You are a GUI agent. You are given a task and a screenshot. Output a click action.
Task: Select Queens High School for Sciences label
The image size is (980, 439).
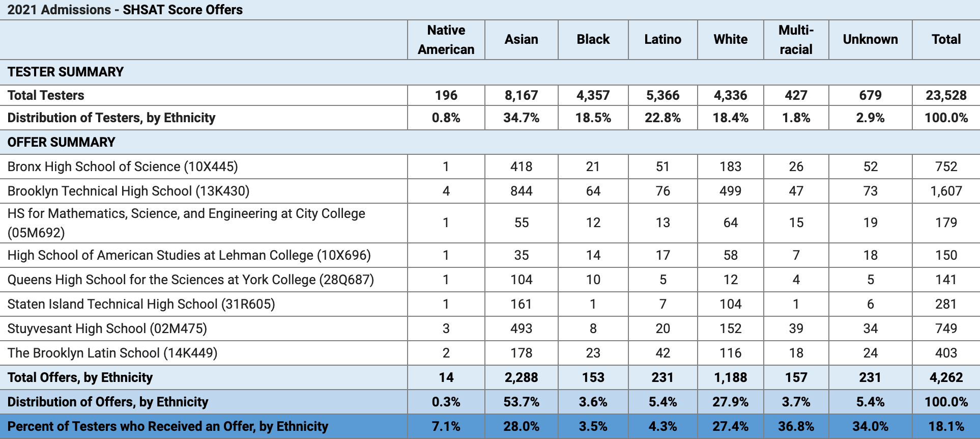pyautogui.click(x=190, y=280)
